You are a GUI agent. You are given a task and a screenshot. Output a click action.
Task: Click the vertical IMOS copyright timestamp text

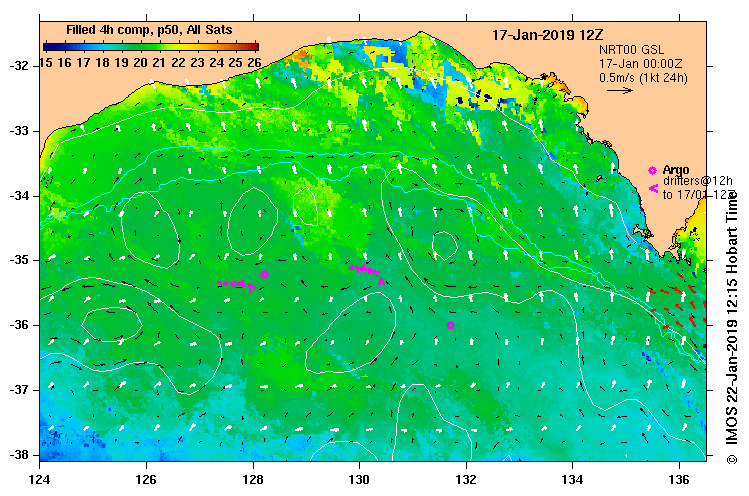pos(731,327)
